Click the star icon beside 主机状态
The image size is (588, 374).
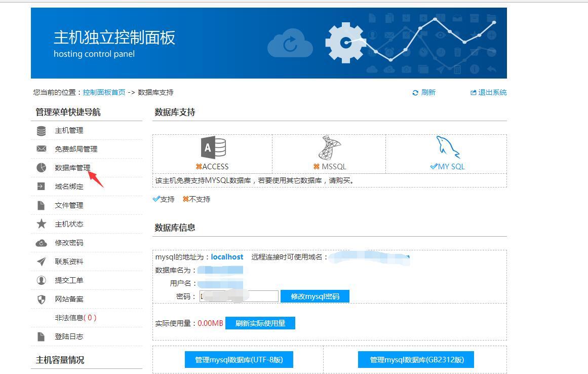[x=41, y=224]
